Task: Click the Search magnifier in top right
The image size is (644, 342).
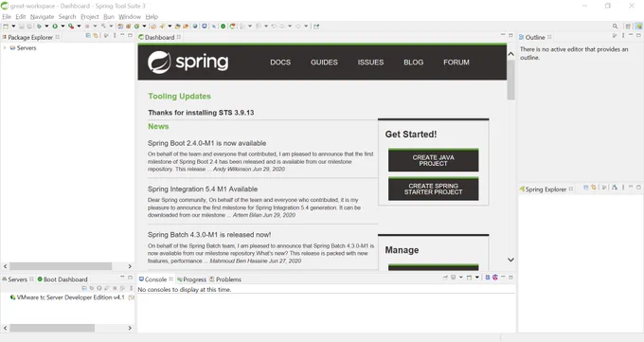Action: click(x=615, y=27)
